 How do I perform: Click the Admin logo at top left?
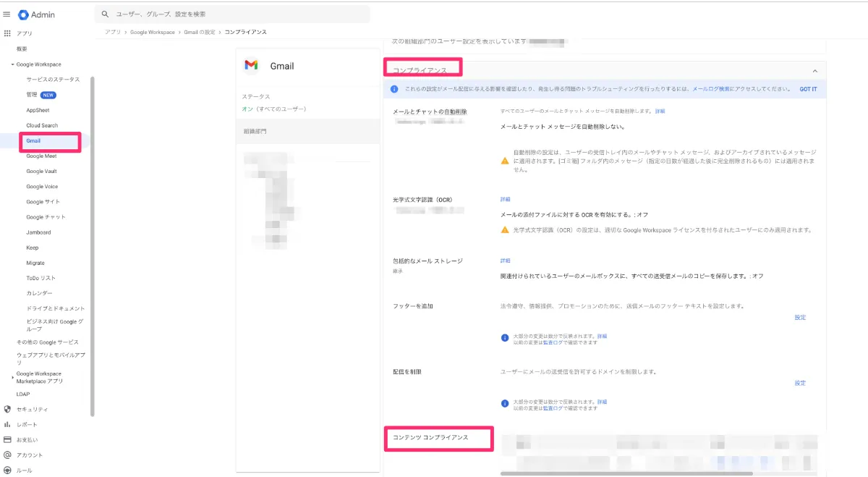click(33, 13)
